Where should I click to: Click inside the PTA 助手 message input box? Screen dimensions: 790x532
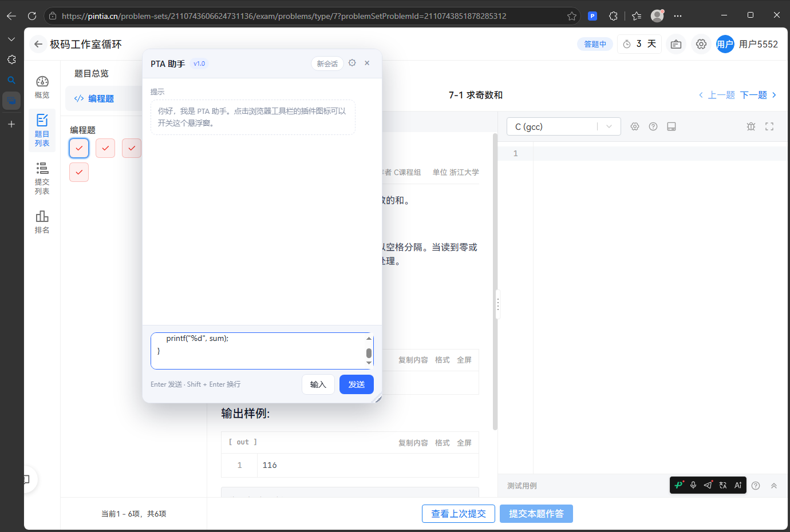[x=262, y=351]
